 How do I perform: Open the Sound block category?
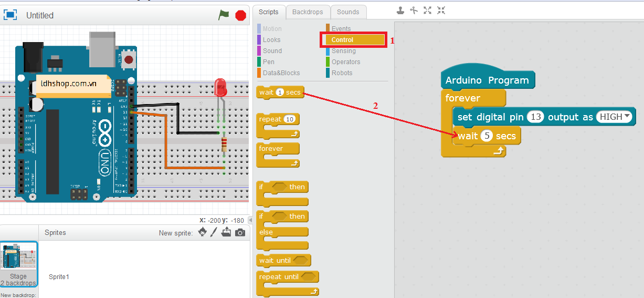(272, 51)
